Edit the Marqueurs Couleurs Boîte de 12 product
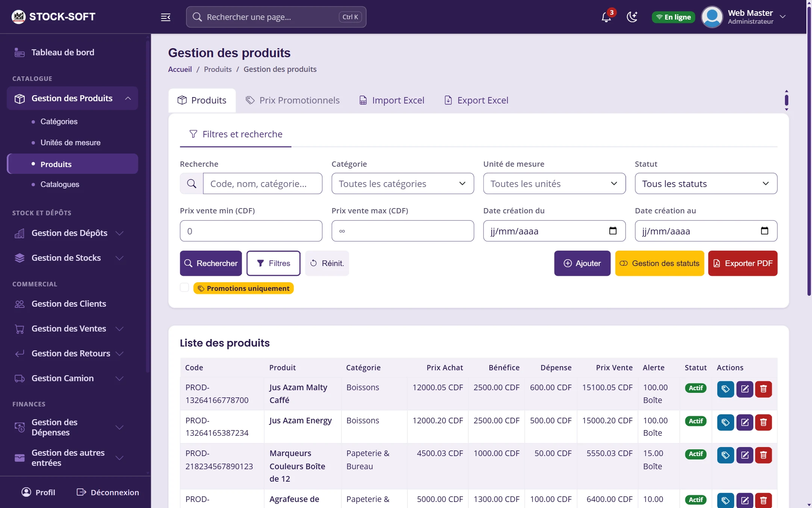 tap(745, 455)
